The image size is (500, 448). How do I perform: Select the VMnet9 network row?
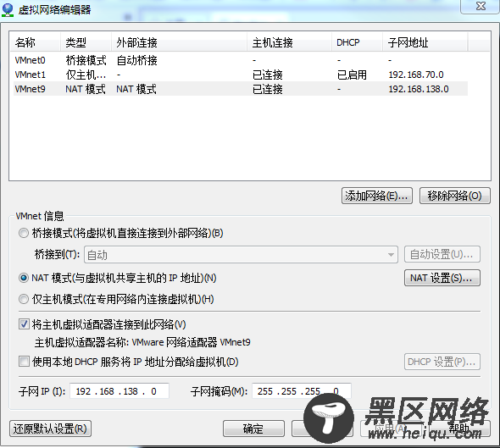[x=241, y=89]
